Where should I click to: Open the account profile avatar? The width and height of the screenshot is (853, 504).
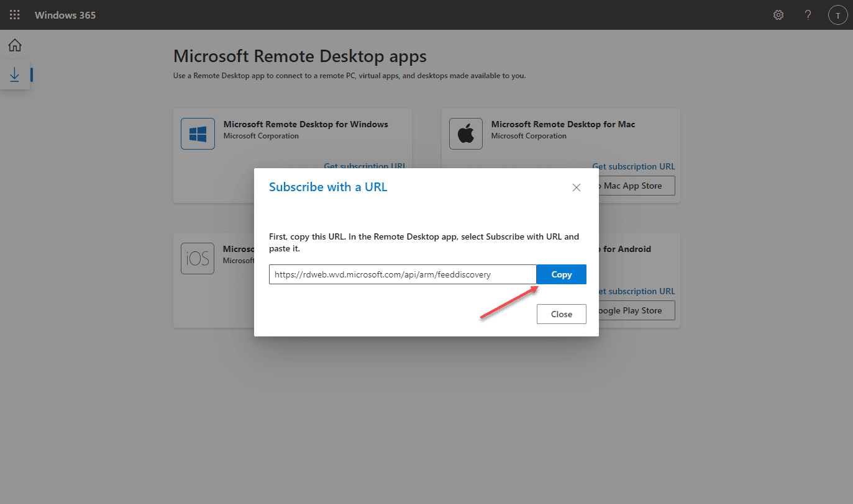point(838,15)
